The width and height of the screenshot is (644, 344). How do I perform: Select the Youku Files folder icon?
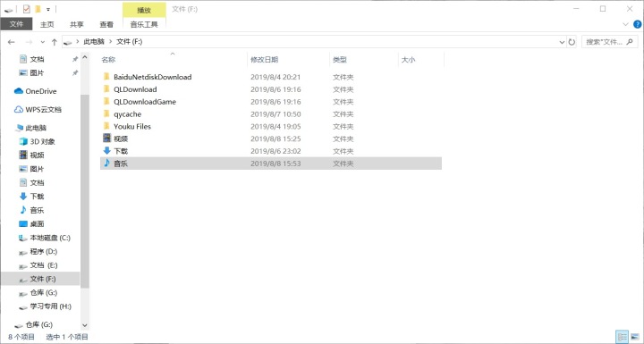pyautogui.click(x=106, y=126)
